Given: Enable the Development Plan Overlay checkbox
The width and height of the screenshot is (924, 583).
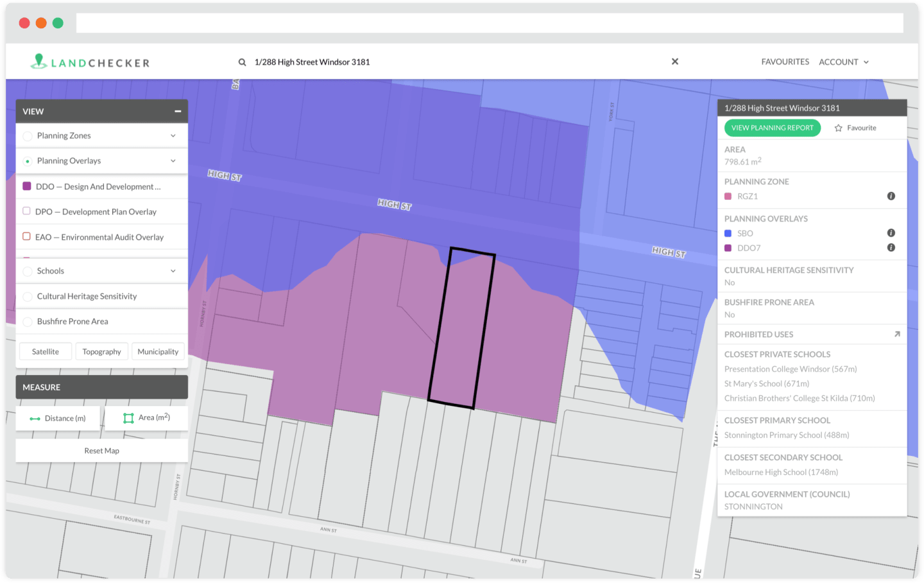Looking at the screenshot, I should tap(26, 211).
